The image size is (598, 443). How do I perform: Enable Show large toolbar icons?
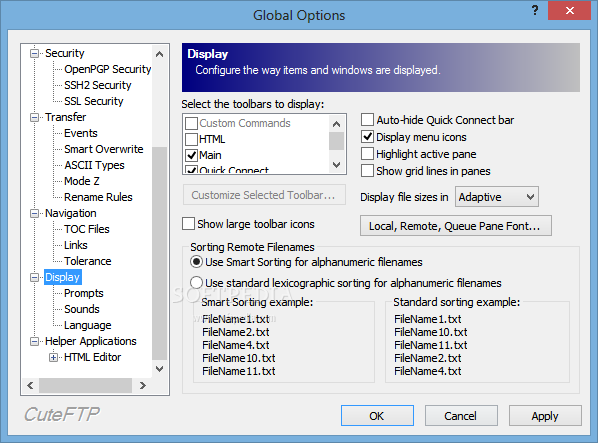pyautogui.click(x=188, y=224)
